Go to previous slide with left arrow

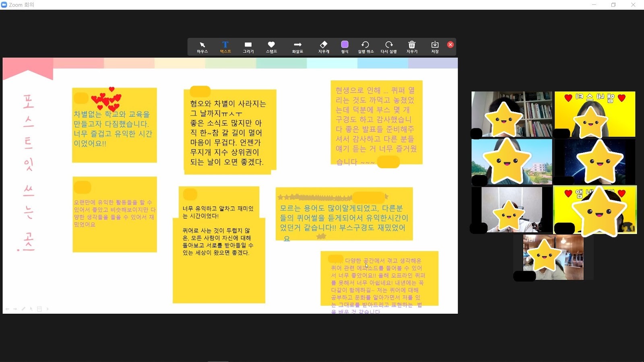7,309
